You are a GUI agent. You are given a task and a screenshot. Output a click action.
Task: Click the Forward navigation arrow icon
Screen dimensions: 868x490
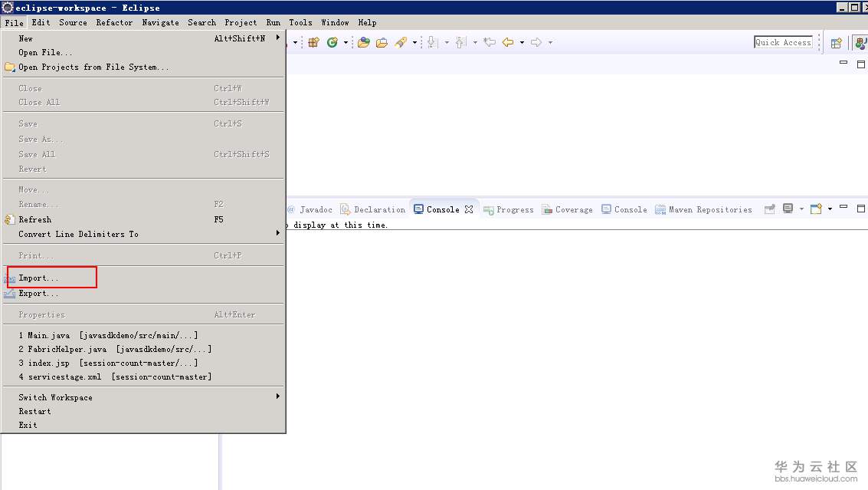[536, 42]
